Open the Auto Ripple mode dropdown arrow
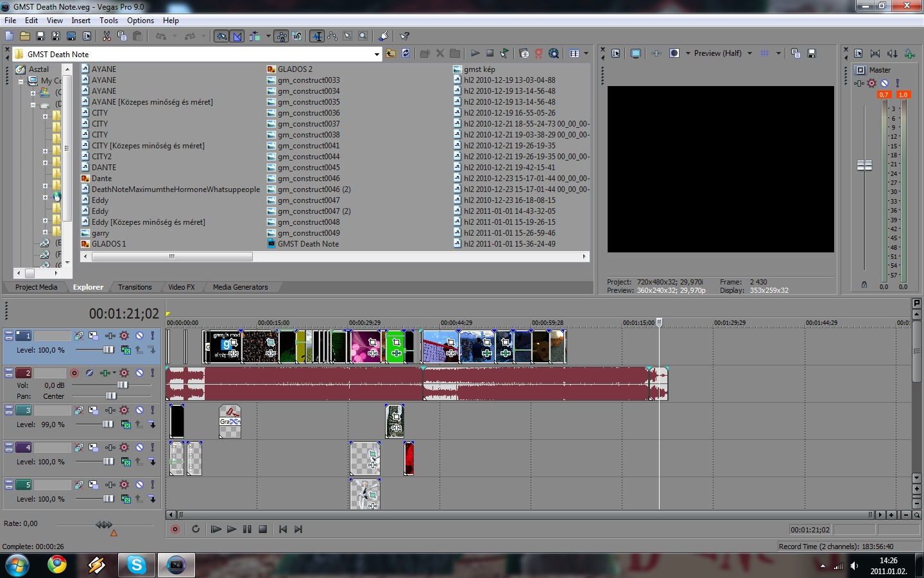924x578 pixels. click(x=268, y=36)
